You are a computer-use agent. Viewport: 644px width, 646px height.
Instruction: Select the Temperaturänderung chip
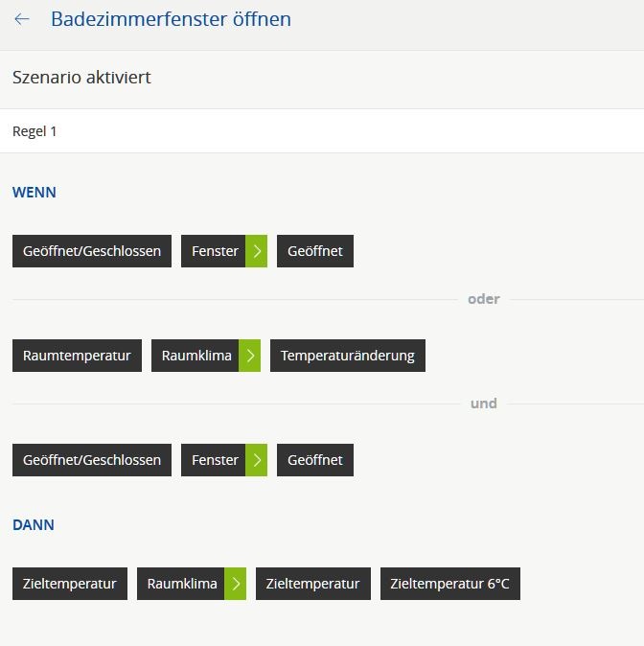[x=347, y=356]
